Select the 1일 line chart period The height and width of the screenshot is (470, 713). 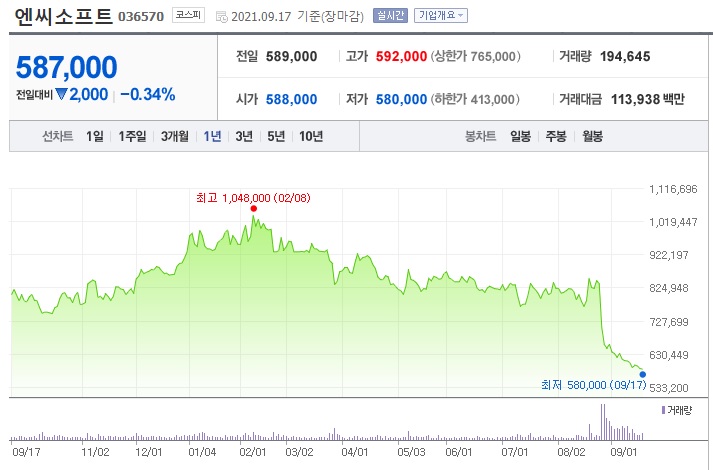(x=95, y=136)
